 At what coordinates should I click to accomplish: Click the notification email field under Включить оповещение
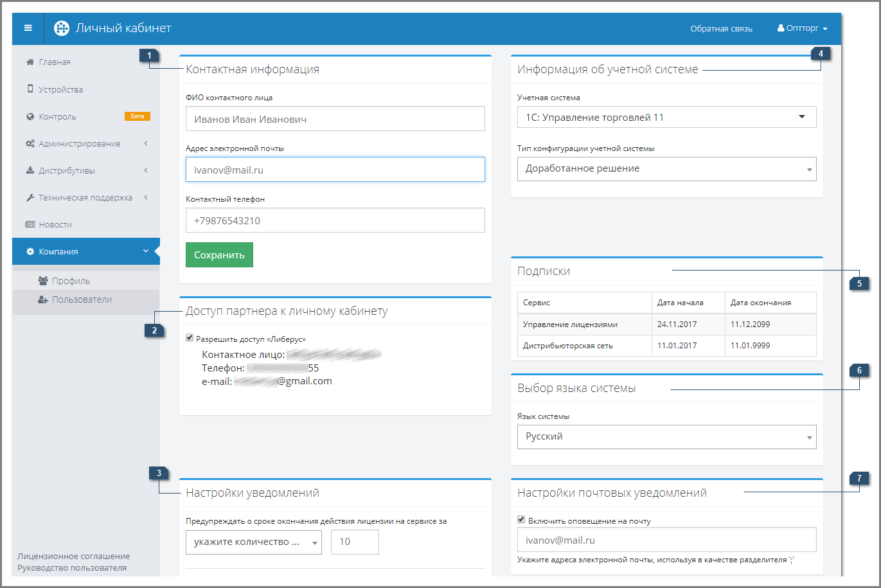(x=666, y=540)
